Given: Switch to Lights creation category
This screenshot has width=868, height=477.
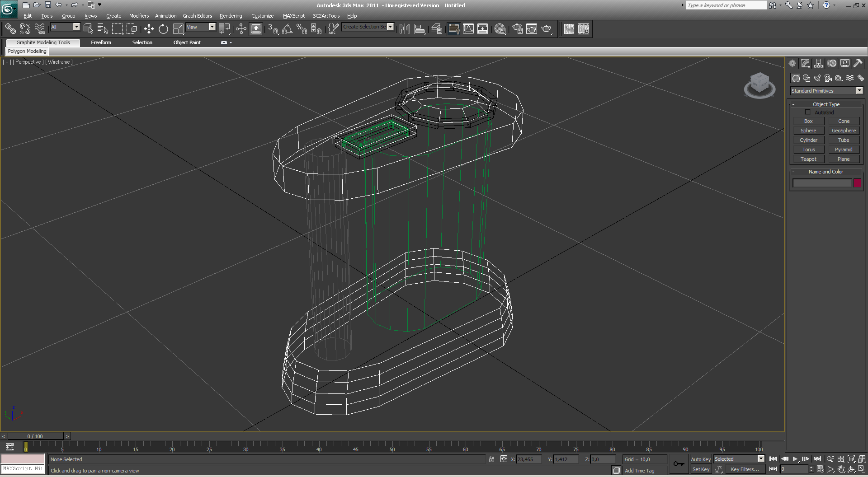Looking at the screenshot, I should (817, 78).
